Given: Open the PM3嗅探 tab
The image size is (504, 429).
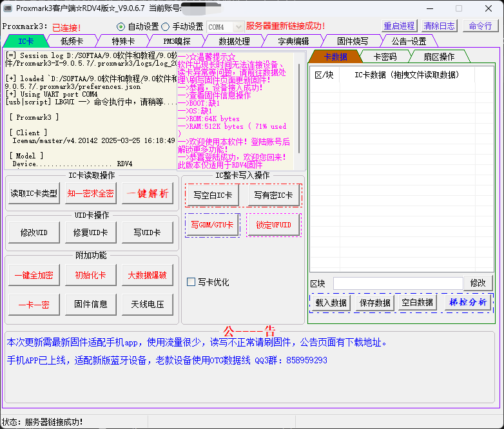Looking at the screenshot, I should pos(177,41).
